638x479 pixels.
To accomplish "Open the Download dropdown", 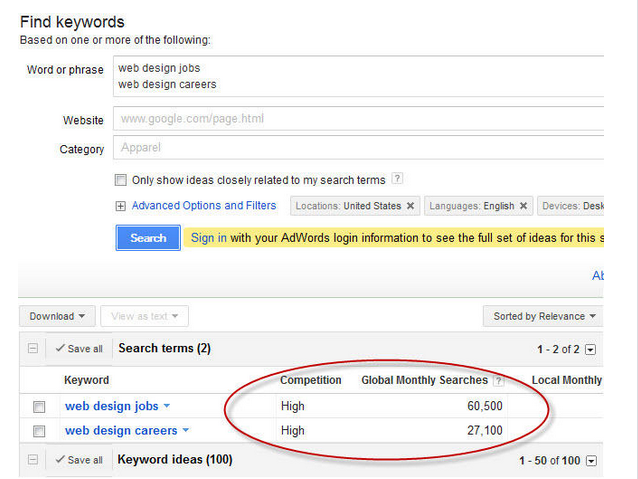I will point(57,316).
